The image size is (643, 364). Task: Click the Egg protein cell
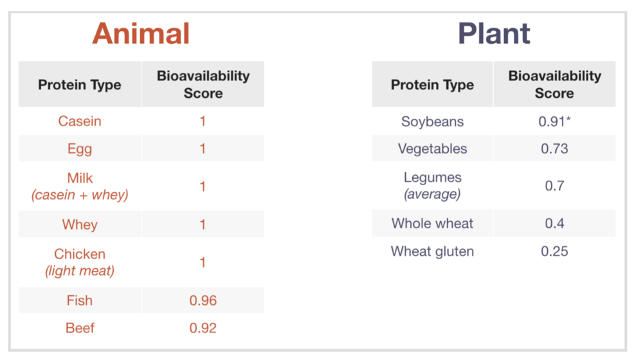pos(80,149)
